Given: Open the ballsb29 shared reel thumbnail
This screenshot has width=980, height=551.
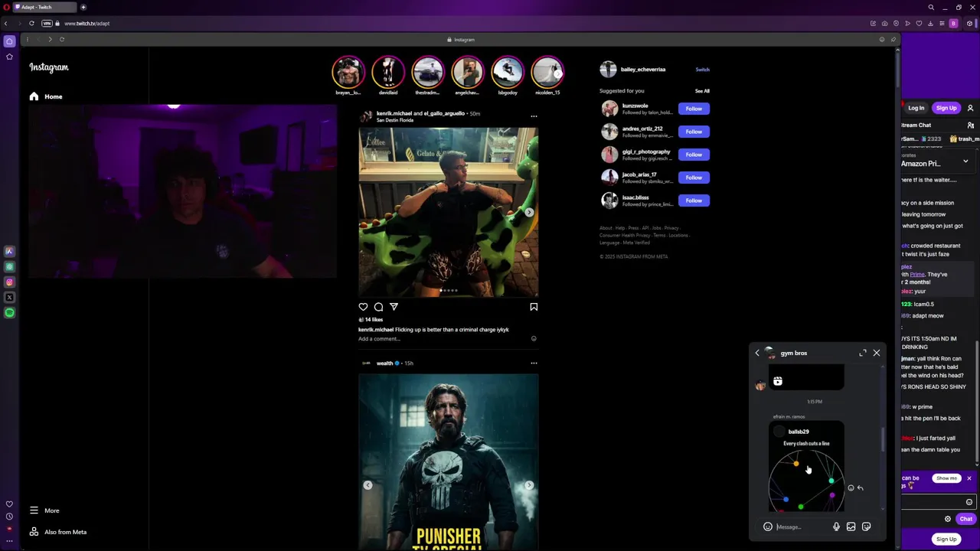Looking at the screenshot, I should click(806, 466).
